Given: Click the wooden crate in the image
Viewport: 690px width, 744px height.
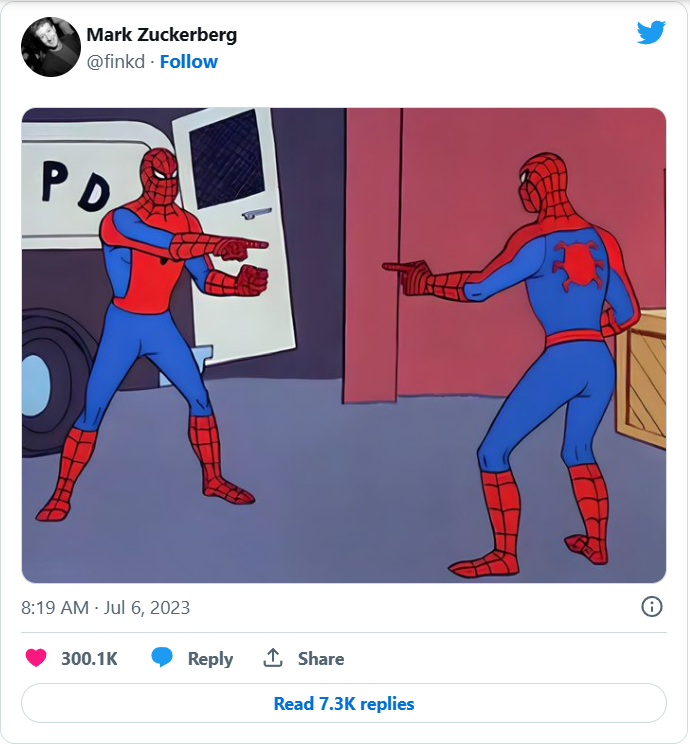Looking at the screenshot, I should 643,380.
